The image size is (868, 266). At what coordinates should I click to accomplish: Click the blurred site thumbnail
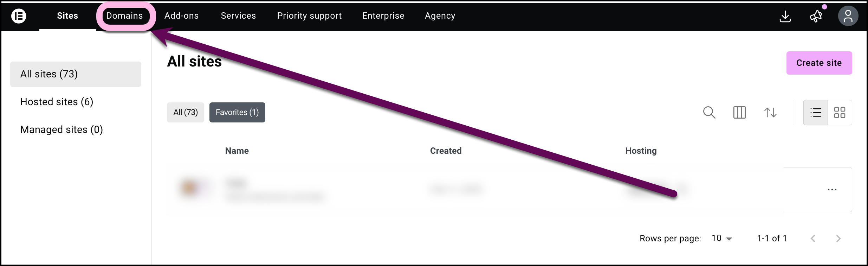[190, 189]
